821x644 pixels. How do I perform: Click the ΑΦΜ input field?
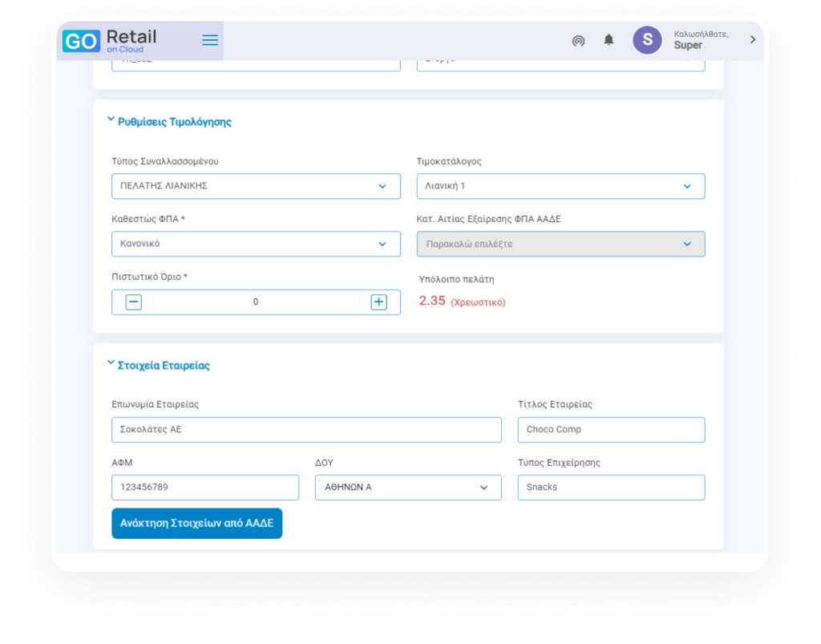[x=205, y=488]
